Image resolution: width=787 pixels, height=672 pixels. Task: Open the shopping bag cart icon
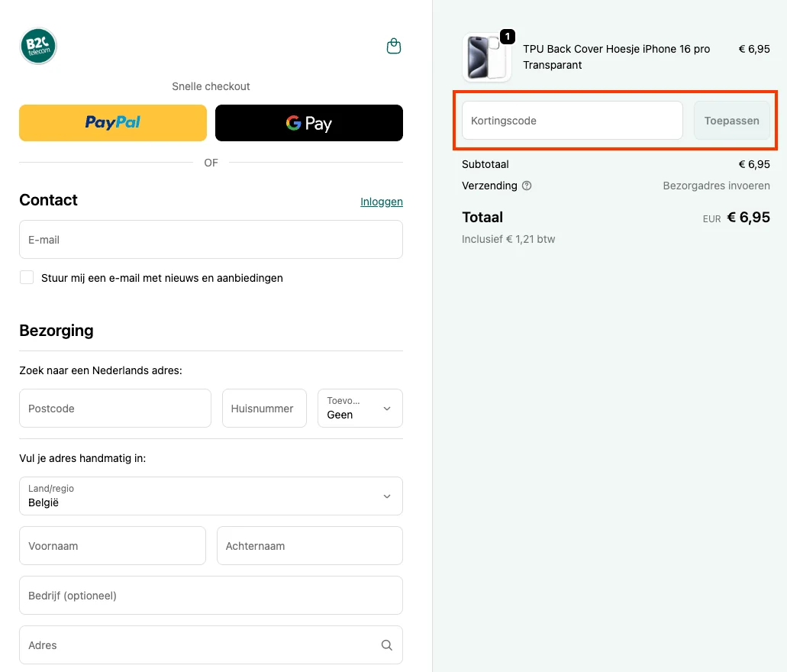coord(394,47)
